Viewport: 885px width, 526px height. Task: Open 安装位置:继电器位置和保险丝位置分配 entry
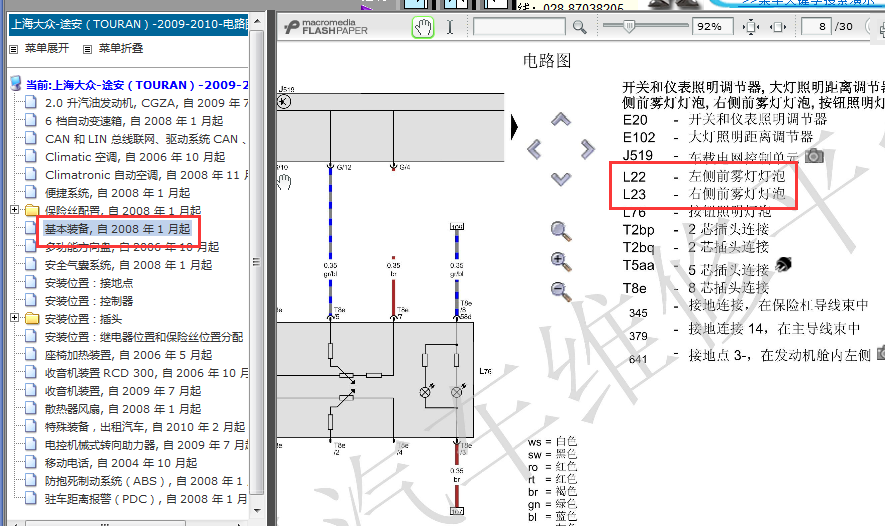click(x=144, y=337)
